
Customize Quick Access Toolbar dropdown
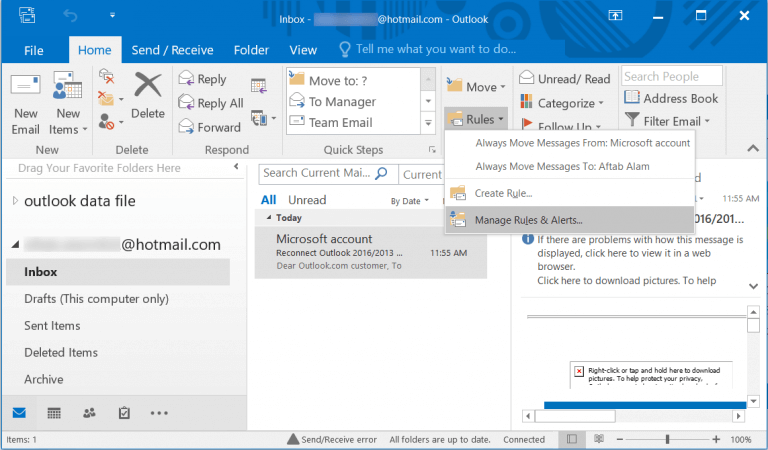pos(112,16)
